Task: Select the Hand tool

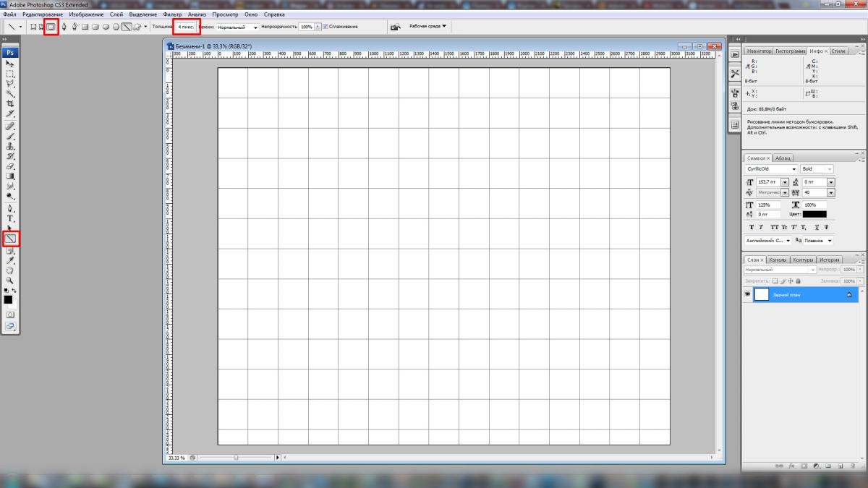Action: (11, 270)
